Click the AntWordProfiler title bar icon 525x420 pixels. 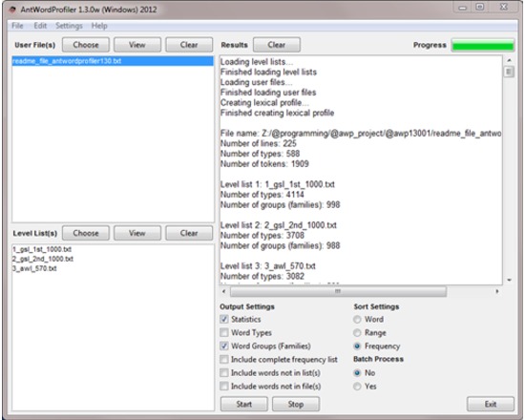tap(12, 10)
